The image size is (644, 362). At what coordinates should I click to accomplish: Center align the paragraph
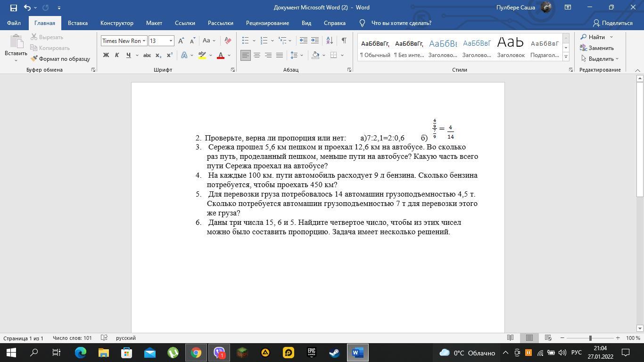point(257,55)
